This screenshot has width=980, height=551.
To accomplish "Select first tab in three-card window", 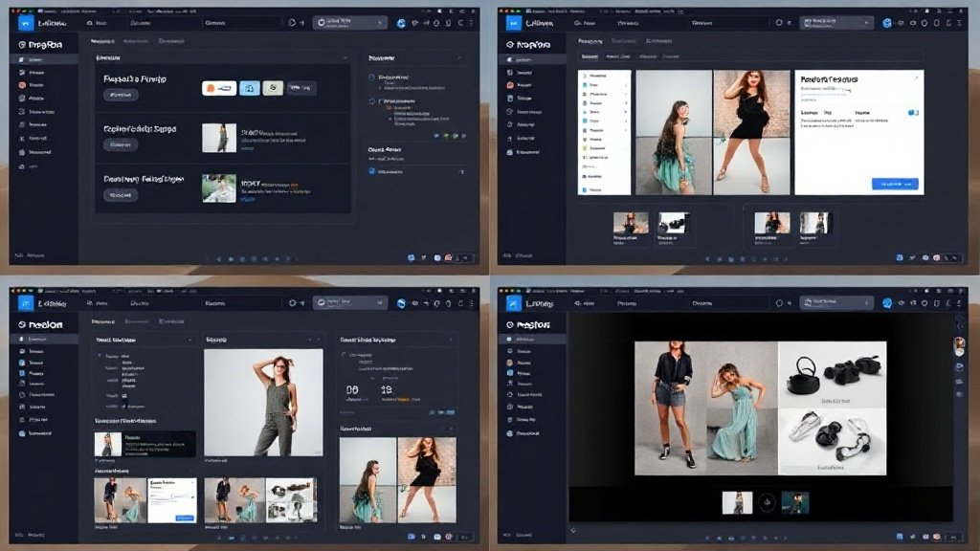I will [x=102, y=41].
